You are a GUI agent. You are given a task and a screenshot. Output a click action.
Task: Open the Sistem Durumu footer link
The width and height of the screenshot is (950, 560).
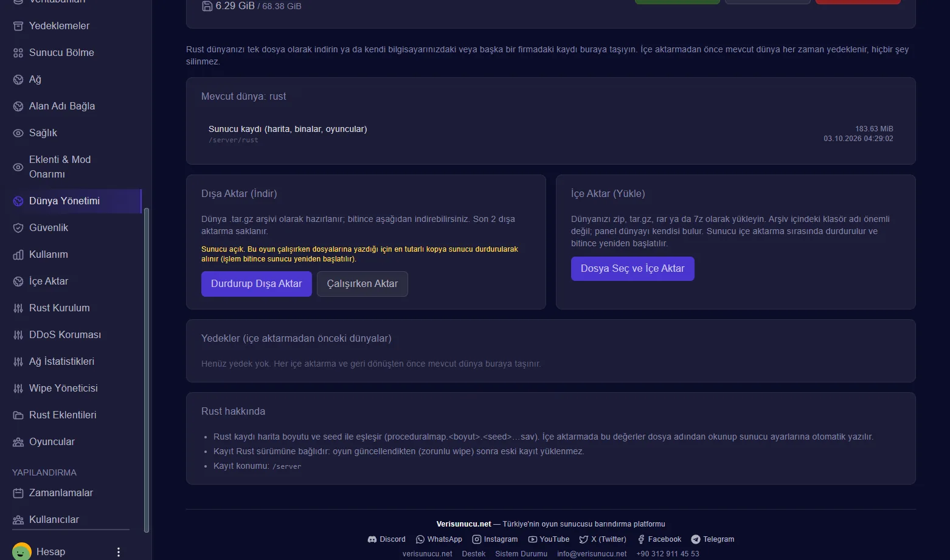tap(521, 554)
